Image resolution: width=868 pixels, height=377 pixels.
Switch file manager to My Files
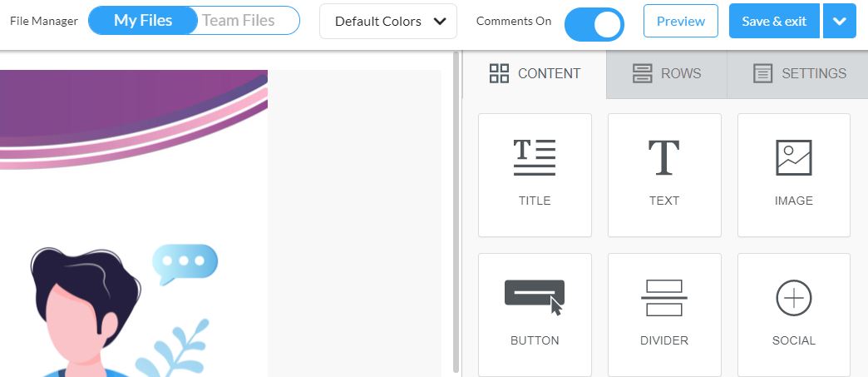143,21
